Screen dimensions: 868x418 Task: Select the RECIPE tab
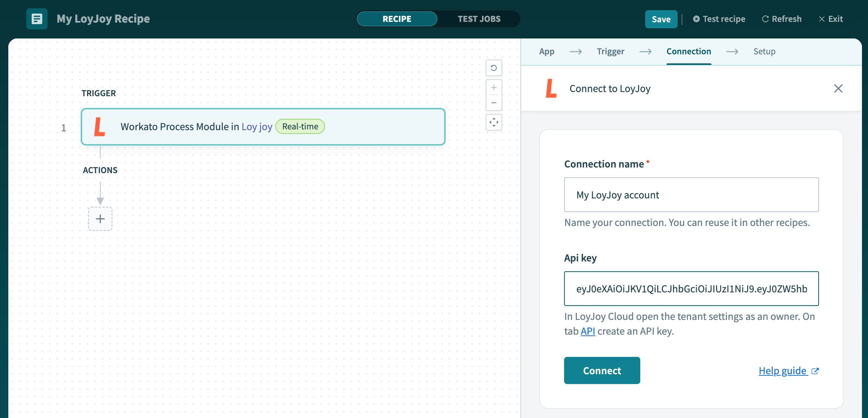click(397, 19)
